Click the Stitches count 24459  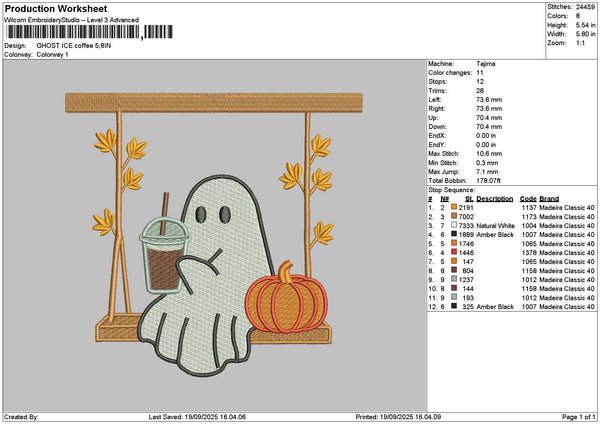[586, 7]
